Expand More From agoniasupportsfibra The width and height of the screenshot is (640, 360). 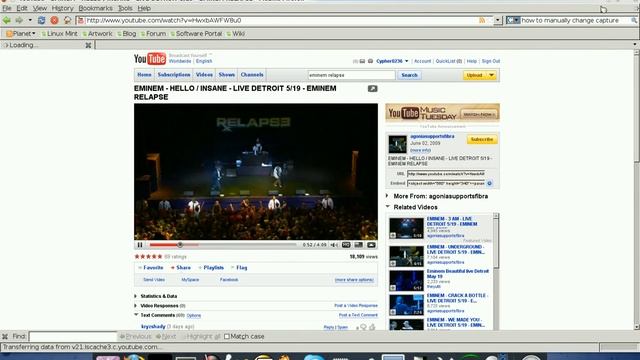387,196
